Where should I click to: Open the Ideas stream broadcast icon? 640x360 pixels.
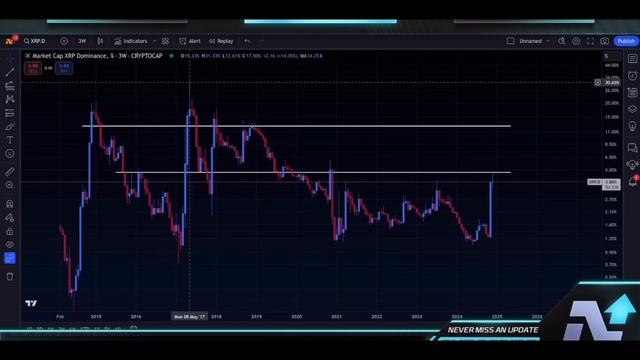tap(632, 164)
